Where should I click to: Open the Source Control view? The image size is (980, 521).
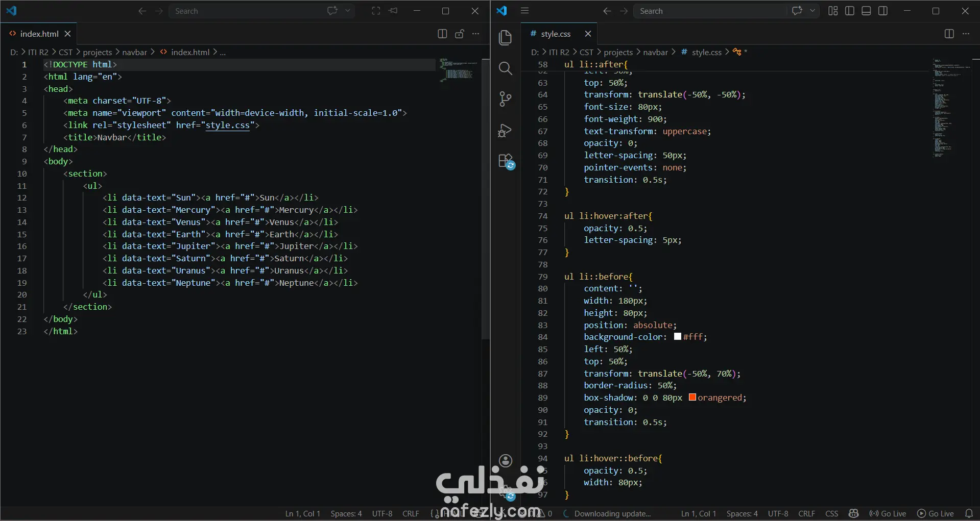[505, 99]
